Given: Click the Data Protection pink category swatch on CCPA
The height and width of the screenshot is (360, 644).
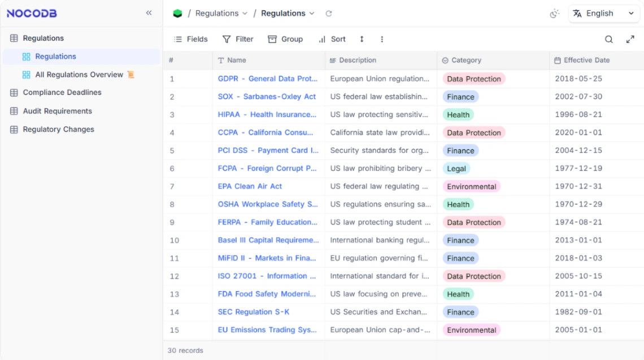Looking at the screenshot, I should coord(474,133).
